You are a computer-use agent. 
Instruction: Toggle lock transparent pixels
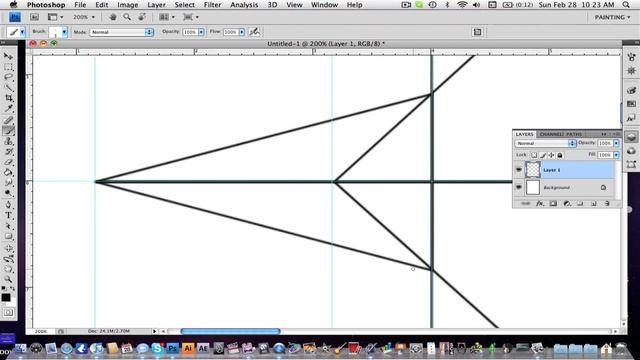[534, 155]
